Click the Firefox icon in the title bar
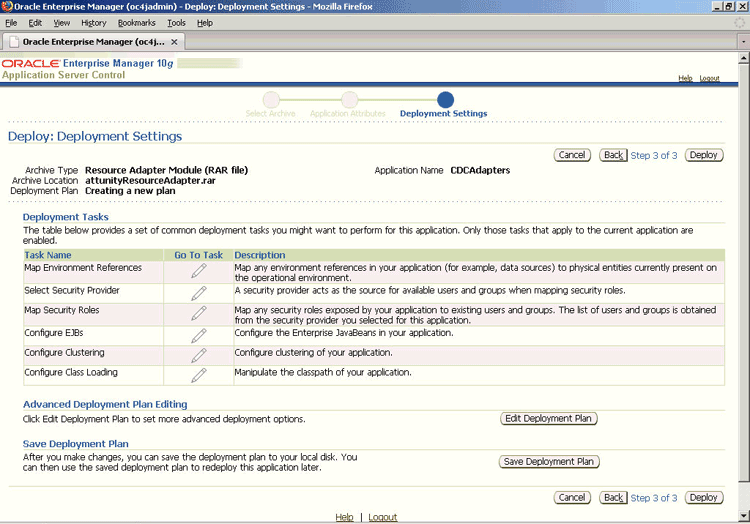The width and height of the screenshot is (750, 524). [7, 6]
